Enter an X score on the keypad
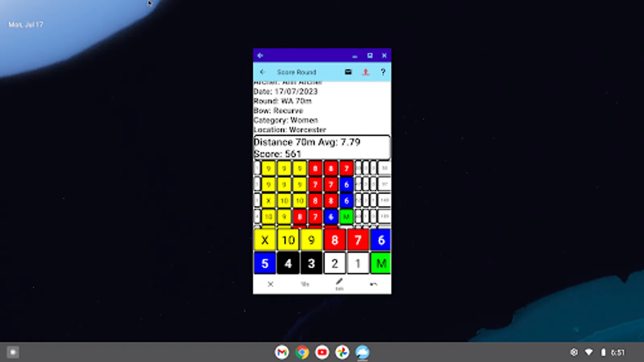 pos(265,240)
